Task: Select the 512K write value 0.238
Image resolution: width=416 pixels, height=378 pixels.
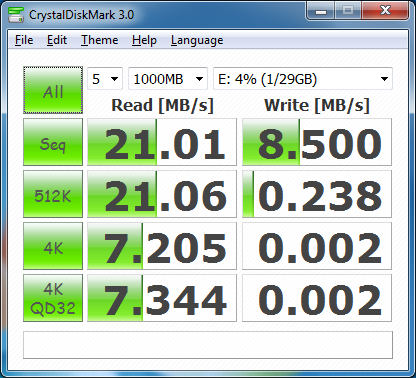Action: [317, 194]
